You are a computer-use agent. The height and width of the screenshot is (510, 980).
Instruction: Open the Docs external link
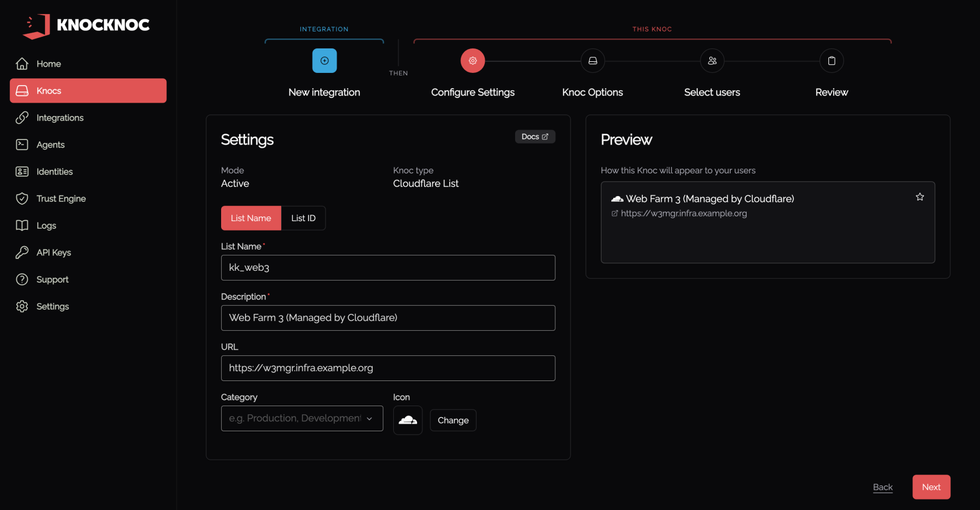[535, 137]
